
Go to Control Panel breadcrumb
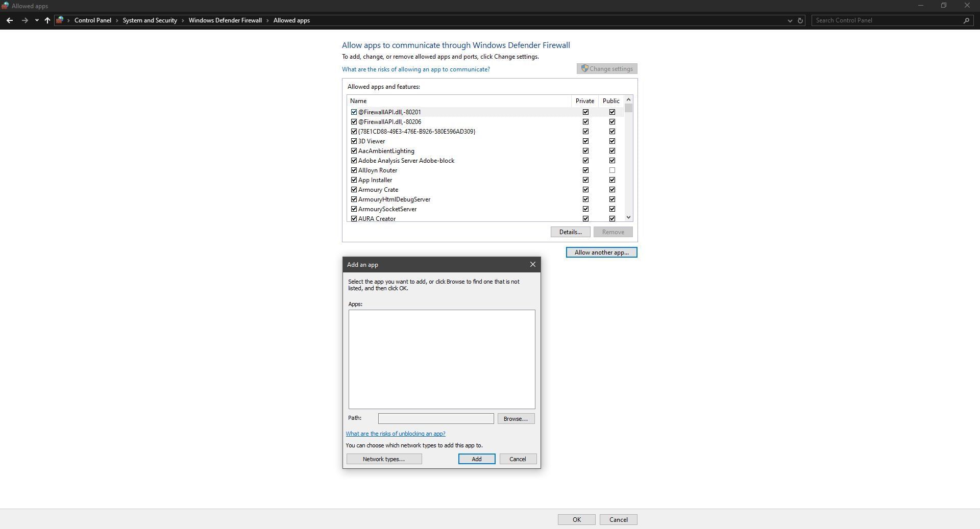point(92,20)
